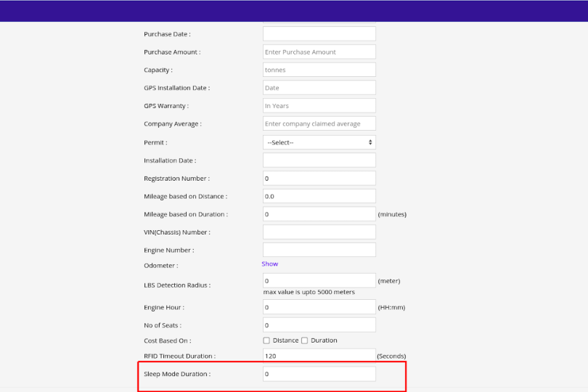Image resolution: width=588 pixels, height=392 pixels.
Task: Select the Registration Number field
Action: pos(319,179)
